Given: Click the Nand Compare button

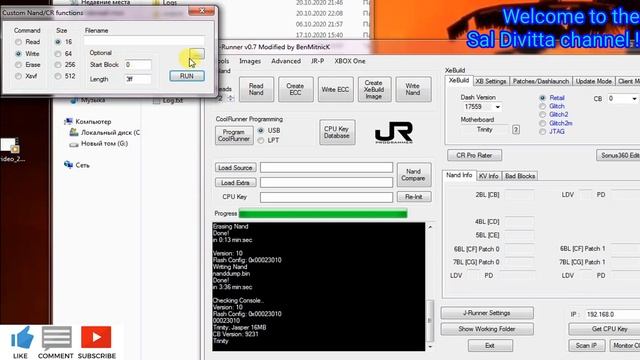Looking at the screenshot, I should coord(413,175).
